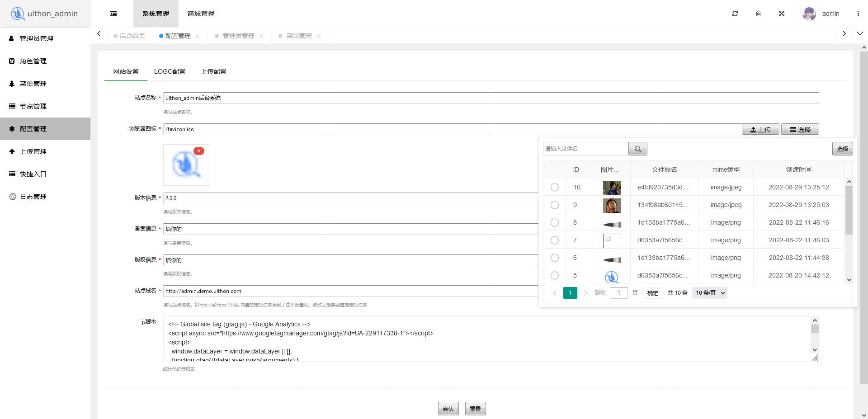Open 角色管理 in the sidebar
Image resolution: width=868 pixels, height=419 pixels.
pyautogui.click(x=45, y=61)
